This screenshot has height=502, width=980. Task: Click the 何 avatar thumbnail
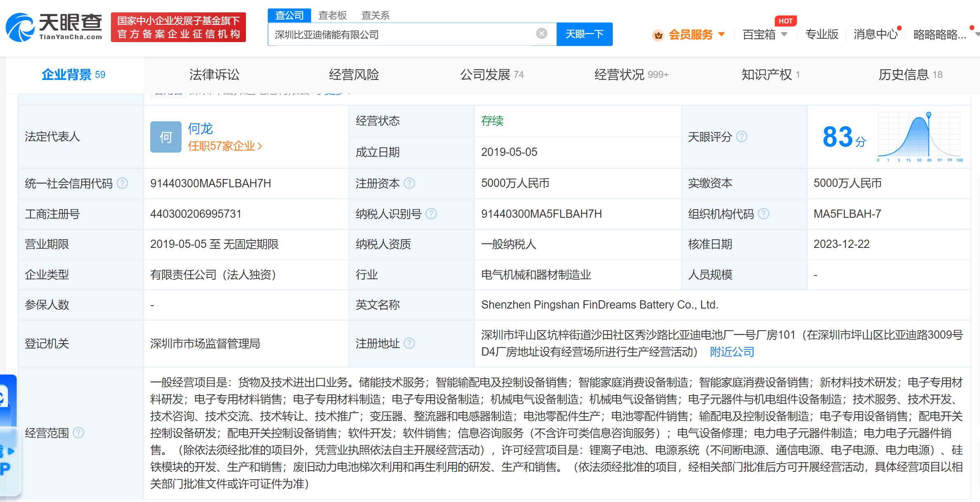[165, 137]
